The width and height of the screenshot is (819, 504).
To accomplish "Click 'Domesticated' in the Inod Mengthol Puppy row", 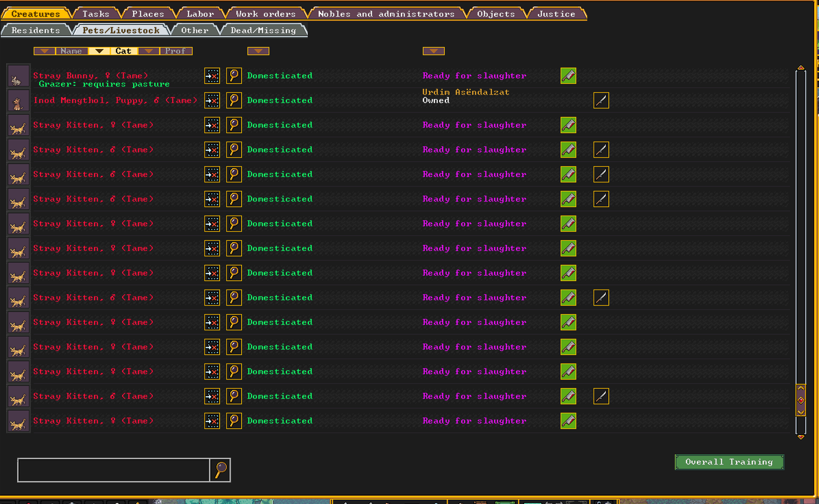I will [x=280, y=101].
